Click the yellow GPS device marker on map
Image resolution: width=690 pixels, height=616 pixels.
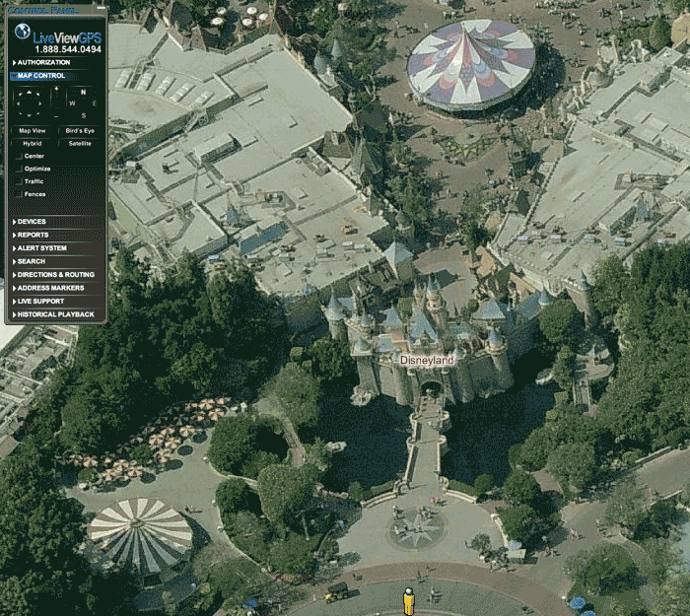(x=407, y=599)
